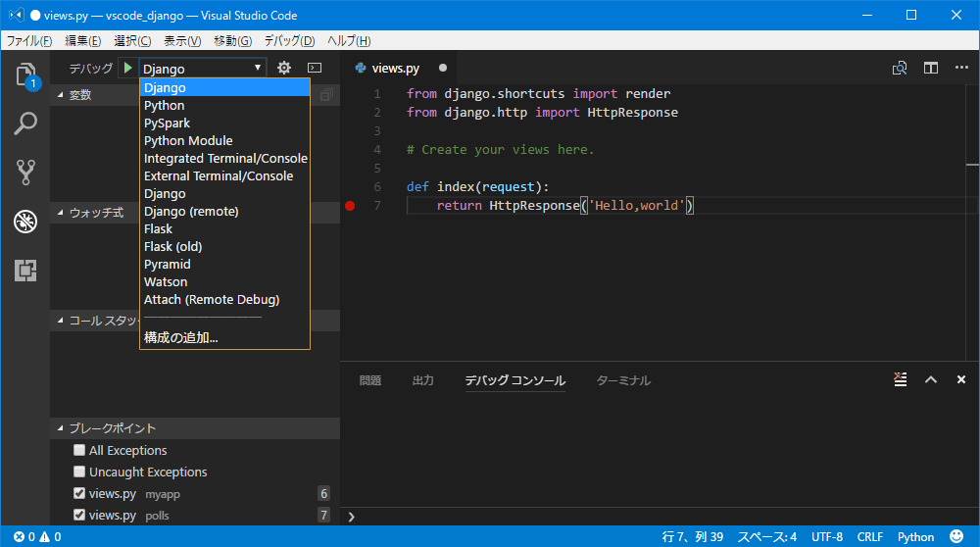Screen dimensions: 980x547
Task: Open the デバッグ(D) menu
Action: pos(289,40)
